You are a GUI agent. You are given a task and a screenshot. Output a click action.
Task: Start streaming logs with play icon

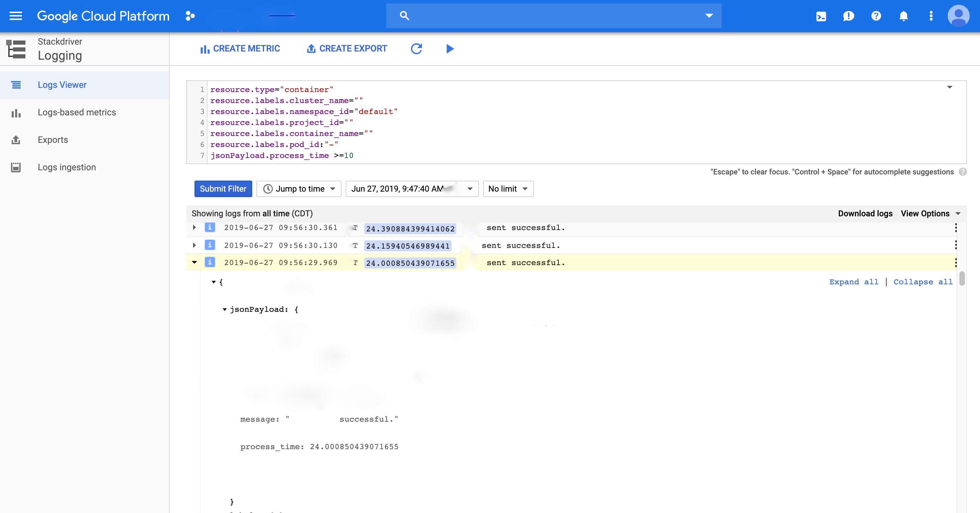(x=450, y=49)
